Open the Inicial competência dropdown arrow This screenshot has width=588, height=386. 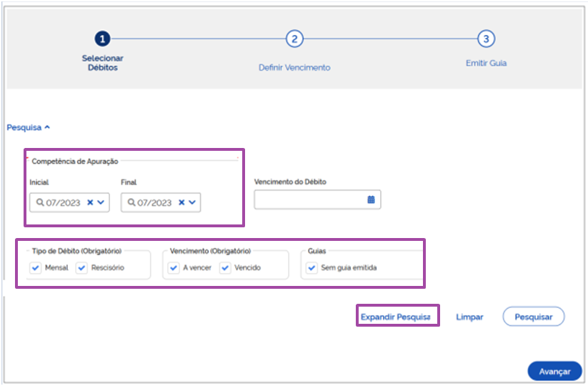(101, 202)
